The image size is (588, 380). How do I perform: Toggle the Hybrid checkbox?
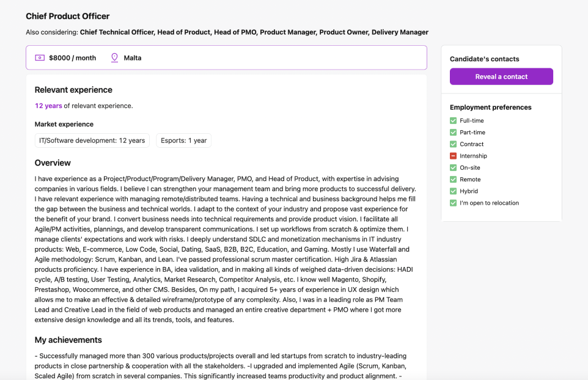pos(453,191)
